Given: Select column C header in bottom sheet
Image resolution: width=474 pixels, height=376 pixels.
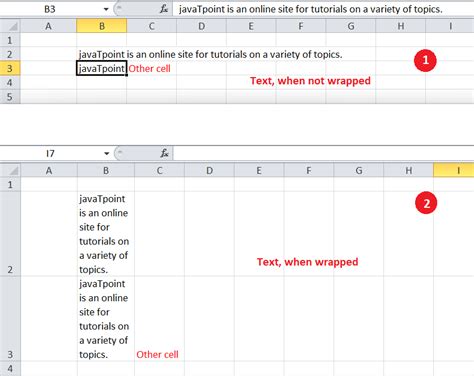Looking at the screenshot, I should (159, 170).
